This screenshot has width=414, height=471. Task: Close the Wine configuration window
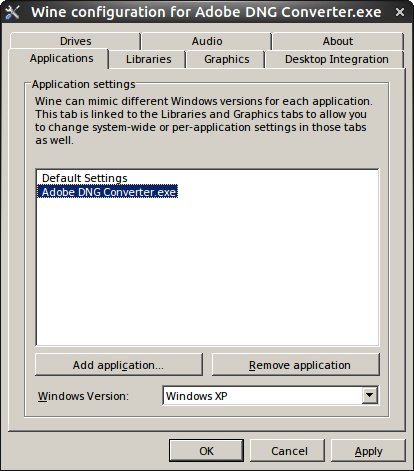(400, 12)
